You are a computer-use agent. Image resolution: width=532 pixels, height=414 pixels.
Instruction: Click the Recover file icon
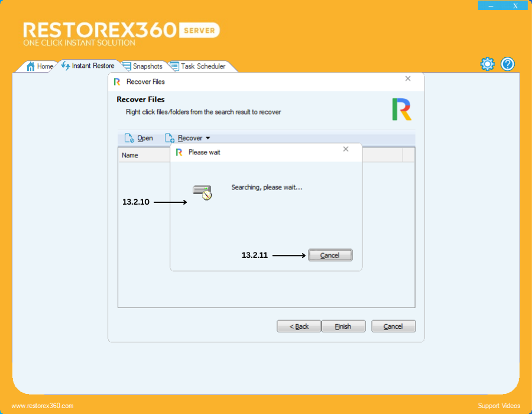(170, 138)
